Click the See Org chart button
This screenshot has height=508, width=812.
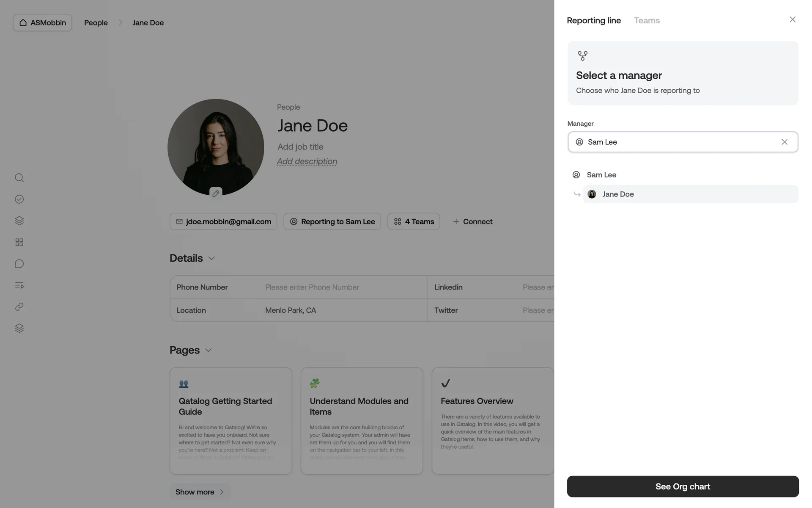coord(683,486)
